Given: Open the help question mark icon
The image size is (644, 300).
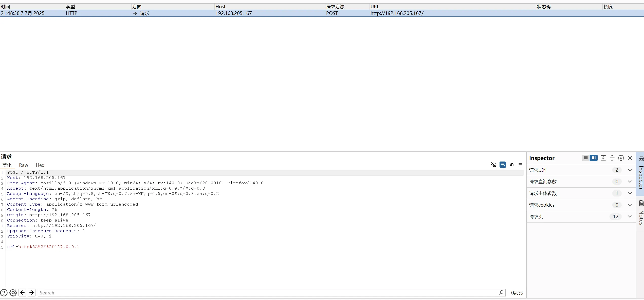Looking at the screenshot, I should 4,293.
